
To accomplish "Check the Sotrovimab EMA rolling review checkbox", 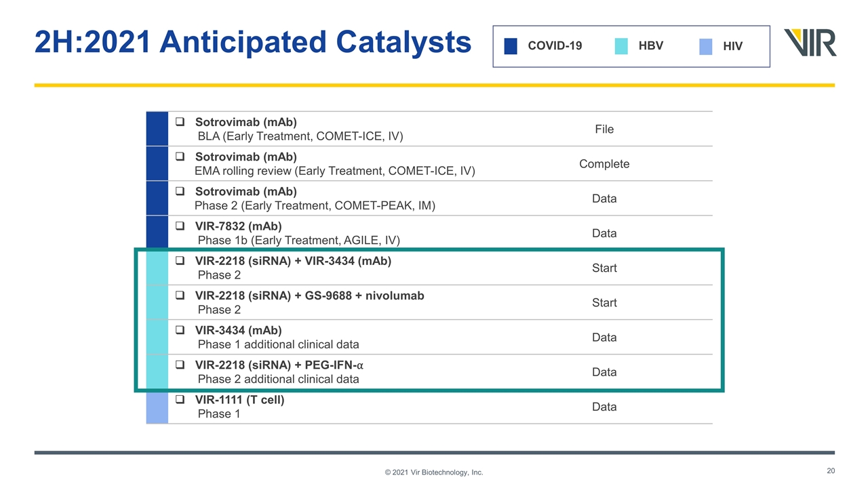I will point(180,157).
